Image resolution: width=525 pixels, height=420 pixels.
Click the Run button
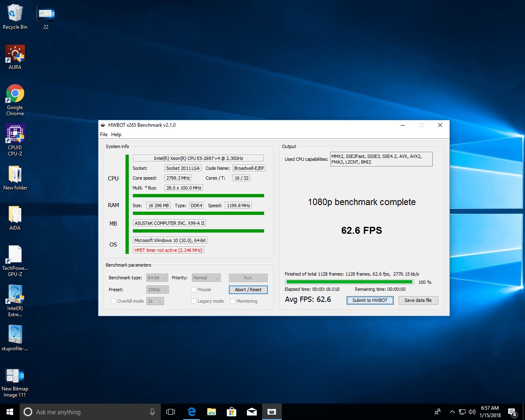coord(248,278)
